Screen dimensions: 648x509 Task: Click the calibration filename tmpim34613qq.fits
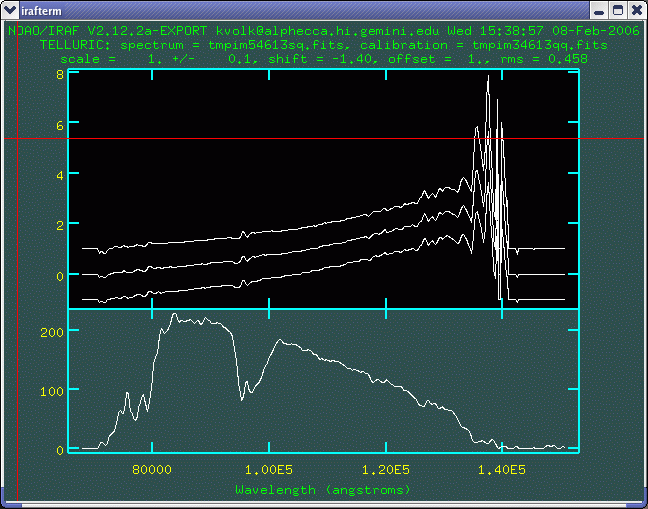click(540, 45)
